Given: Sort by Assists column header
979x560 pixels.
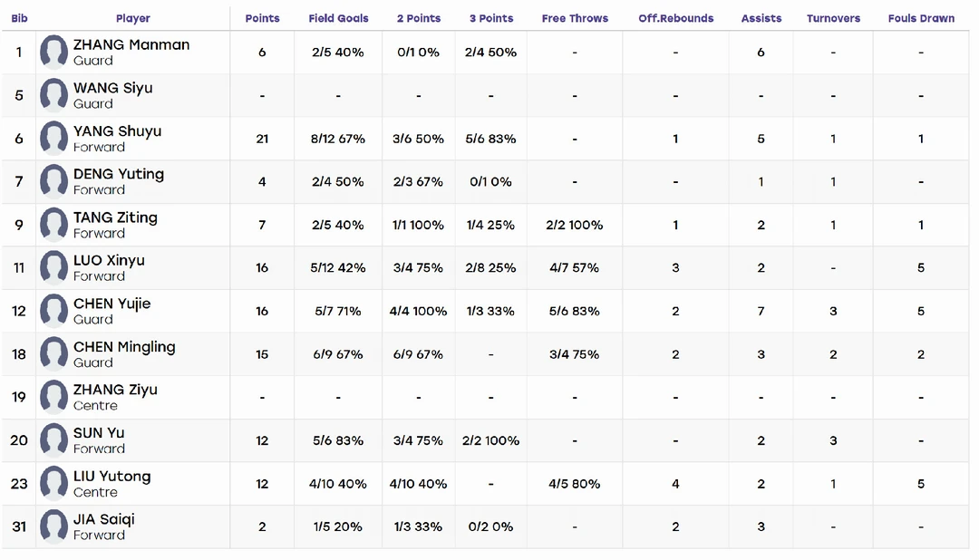Looking at the screenshot, I should coord(761,18).
